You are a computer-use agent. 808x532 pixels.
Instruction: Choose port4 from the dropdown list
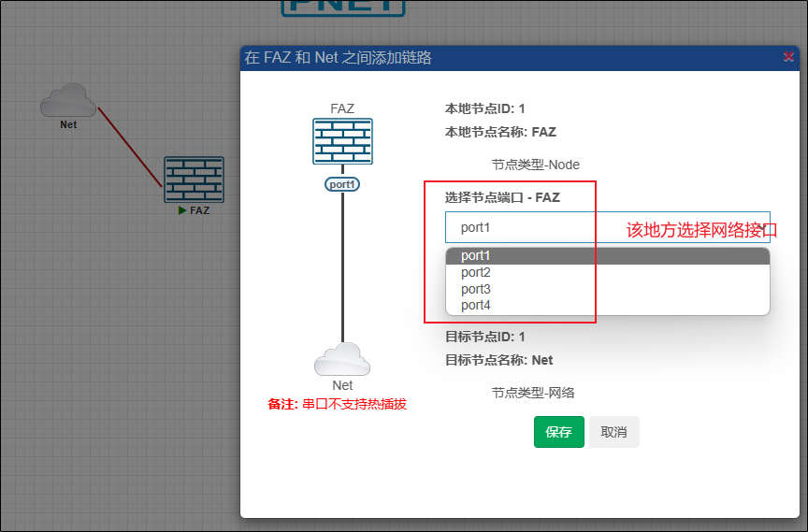608,306
